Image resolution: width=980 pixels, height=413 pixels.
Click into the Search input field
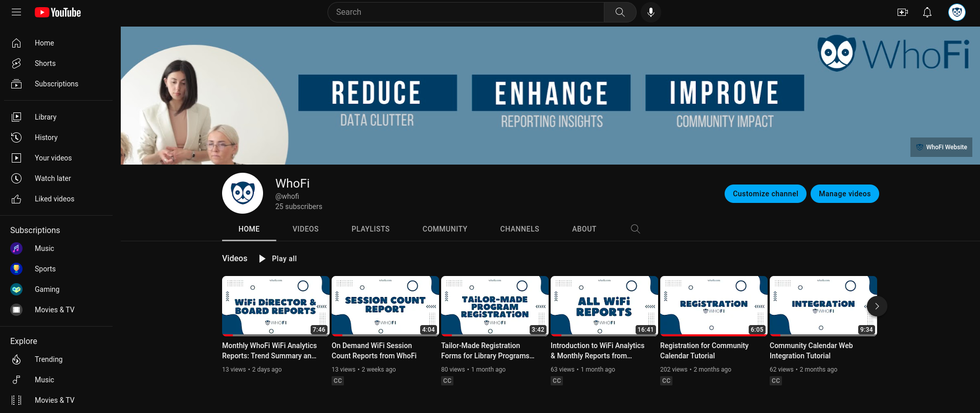coord(466,12)
